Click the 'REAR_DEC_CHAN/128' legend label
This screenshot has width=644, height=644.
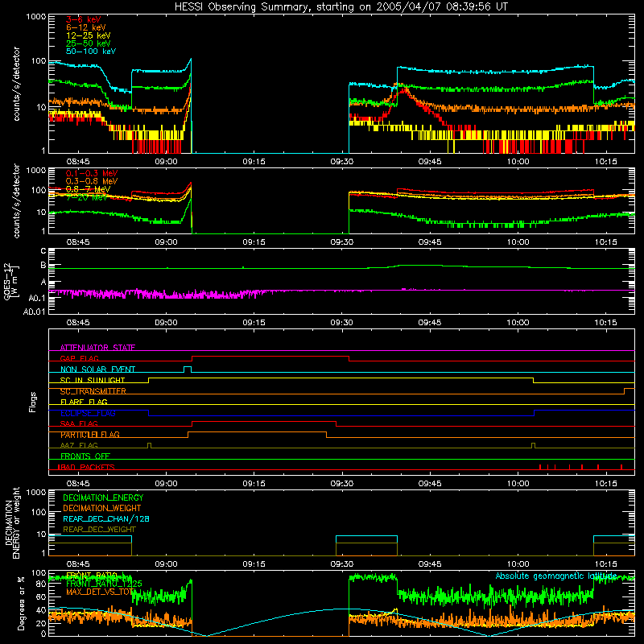coord(106,518)
